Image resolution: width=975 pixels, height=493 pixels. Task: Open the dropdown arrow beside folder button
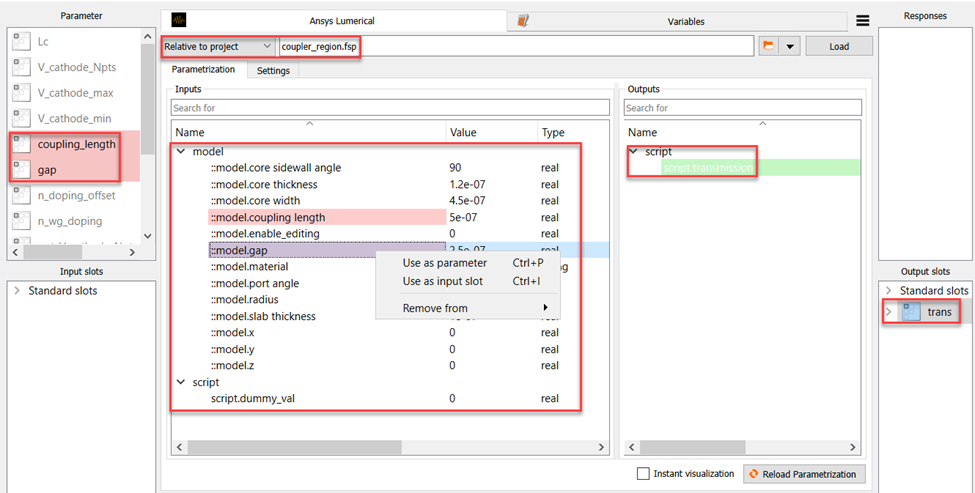coord(790,46)
